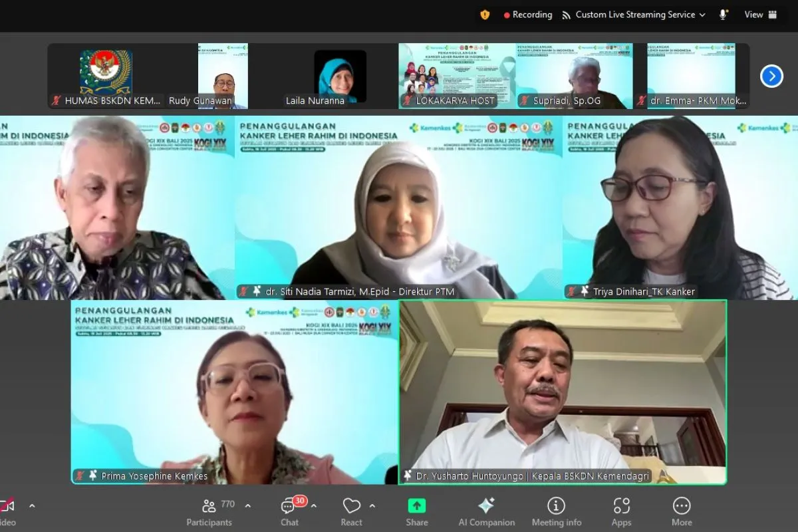
Task: Expand the arrow next to Chat
Action: (x=314, y=505)
